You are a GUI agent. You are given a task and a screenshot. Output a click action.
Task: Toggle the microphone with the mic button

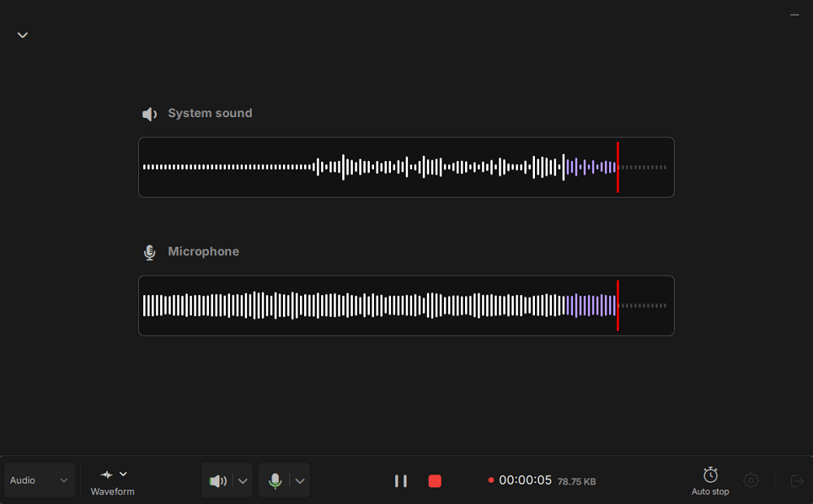[x=276, y=481]
